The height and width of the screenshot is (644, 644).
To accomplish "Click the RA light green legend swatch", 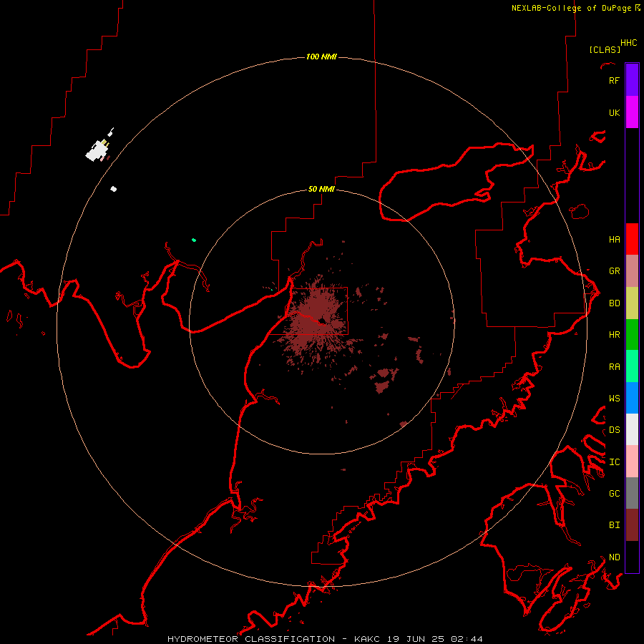I will [x=632, y=366].
